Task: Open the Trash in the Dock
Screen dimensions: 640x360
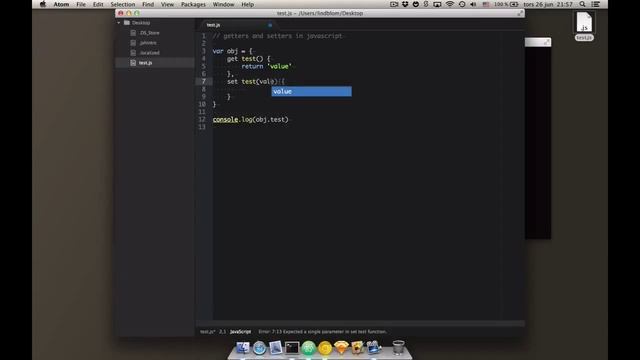Action: [x=398, y=348]
